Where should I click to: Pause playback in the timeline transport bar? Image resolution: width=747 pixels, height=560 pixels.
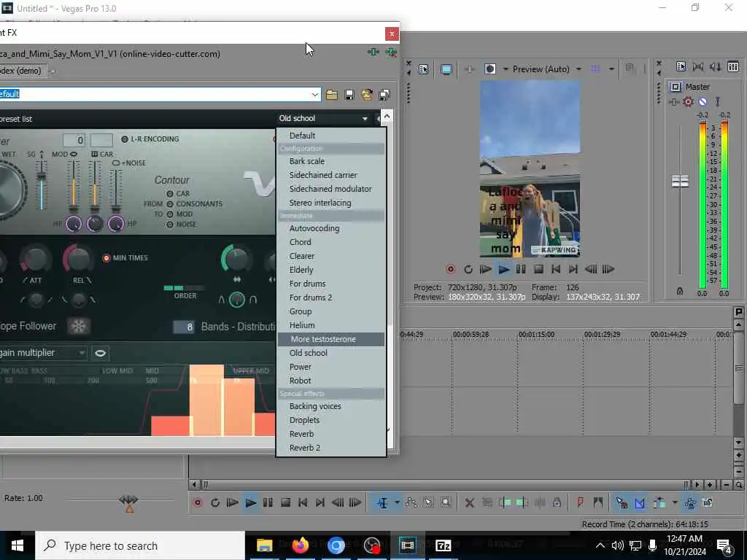pyautogui.click(x=268, y=502)
